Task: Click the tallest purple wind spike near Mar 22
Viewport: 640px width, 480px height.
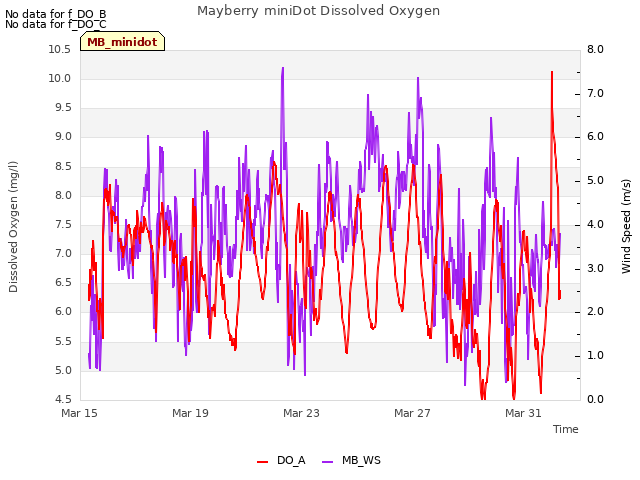Action: point(282,69)
